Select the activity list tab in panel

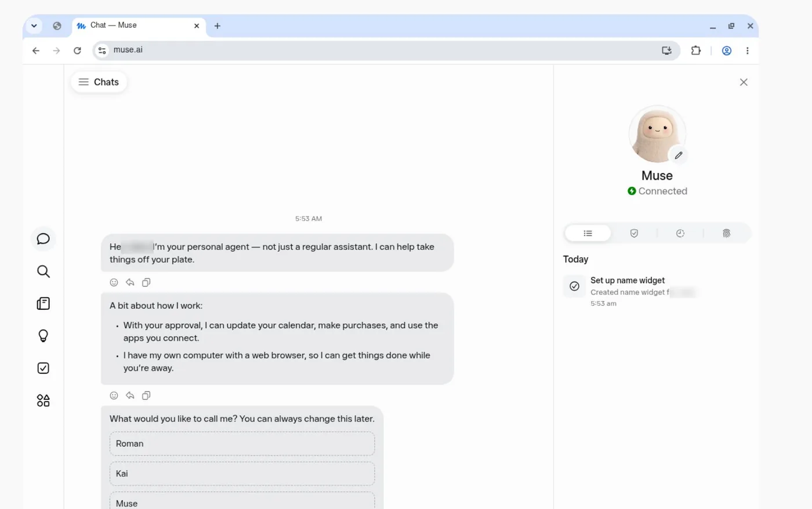(x=588, y=233)
